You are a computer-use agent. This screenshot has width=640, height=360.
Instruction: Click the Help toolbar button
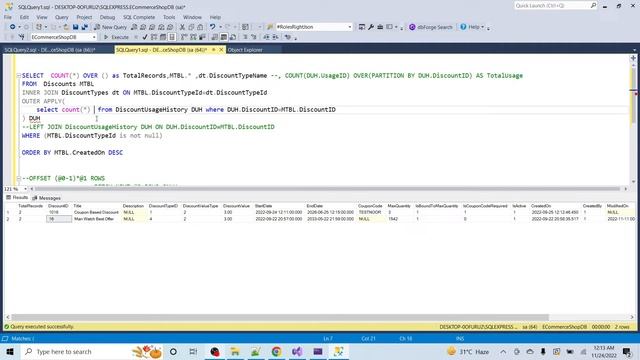(x=469, y=27)
